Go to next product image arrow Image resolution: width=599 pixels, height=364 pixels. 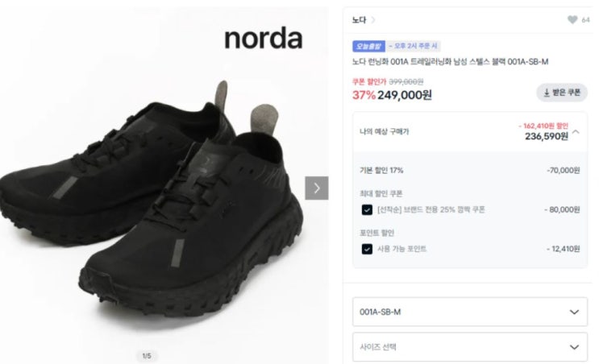pyautogui.click(x=317, y=188)
